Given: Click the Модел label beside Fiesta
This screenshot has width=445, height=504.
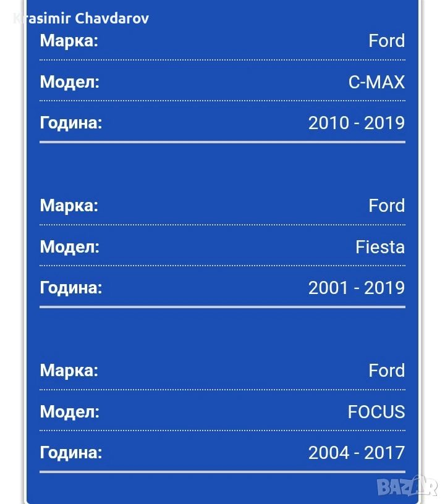Looking at the screenshot, I should pos(70,247).
